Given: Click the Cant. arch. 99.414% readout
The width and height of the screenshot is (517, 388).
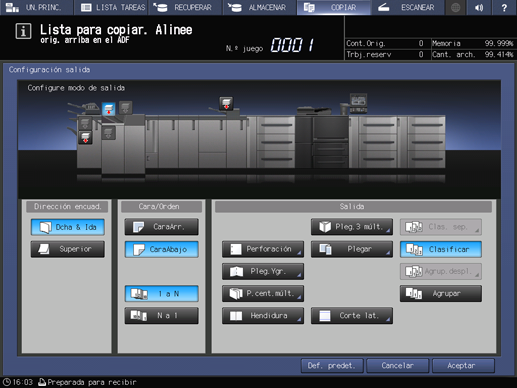Looking at the screenshot, I should [472, 54].
